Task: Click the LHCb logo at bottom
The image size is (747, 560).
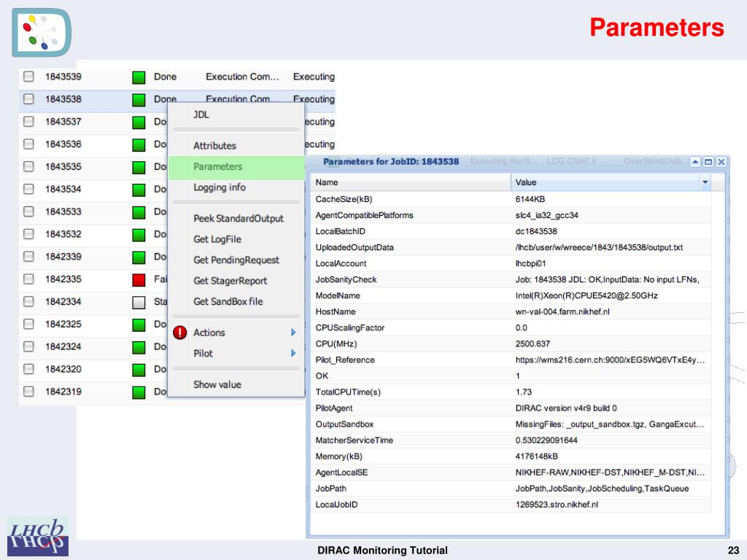Action: pyautogui.click(x=38, y=537)
